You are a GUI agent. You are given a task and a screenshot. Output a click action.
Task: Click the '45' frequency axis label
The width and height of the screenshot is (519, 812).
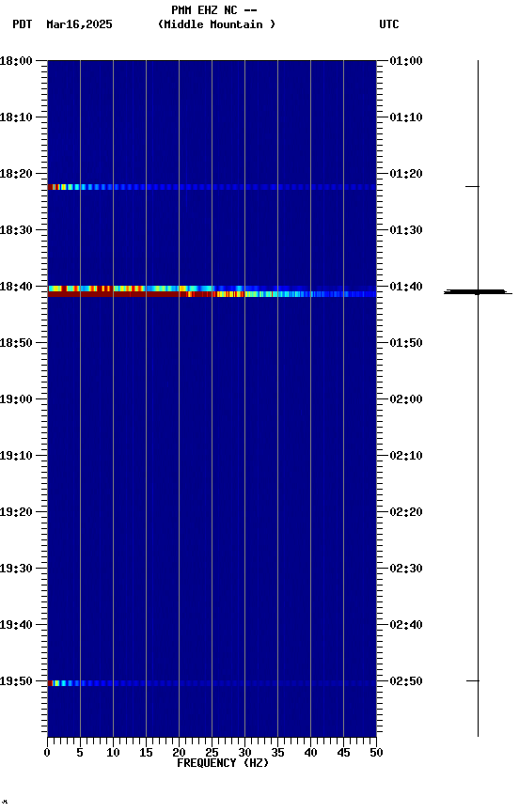click(343, 753)
